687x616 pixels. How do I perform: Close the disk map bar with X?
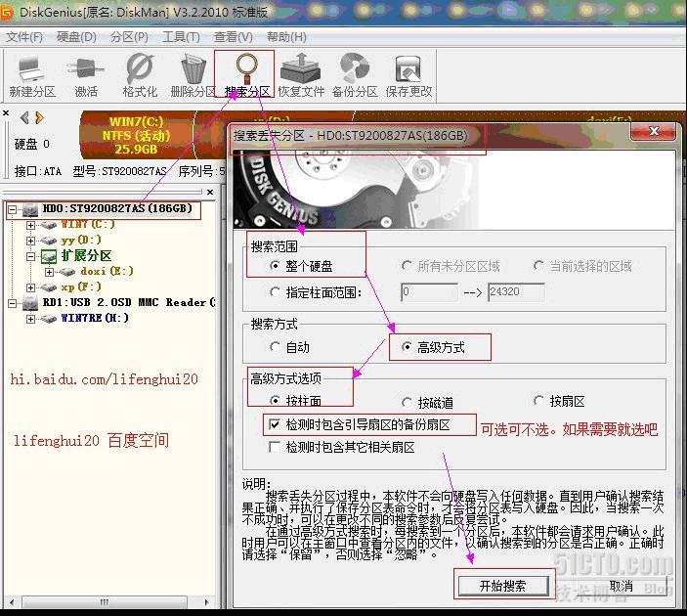tap(6, 113)
